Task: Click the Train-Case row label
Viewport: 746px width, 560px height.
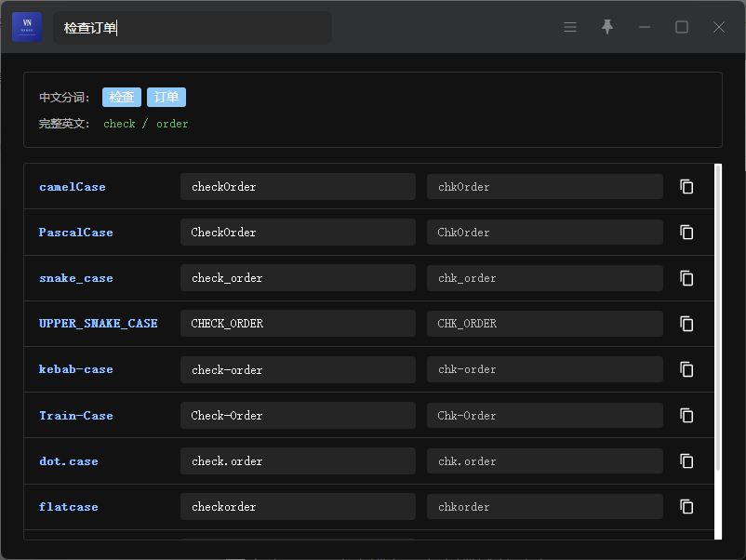Action: point(76,416)
